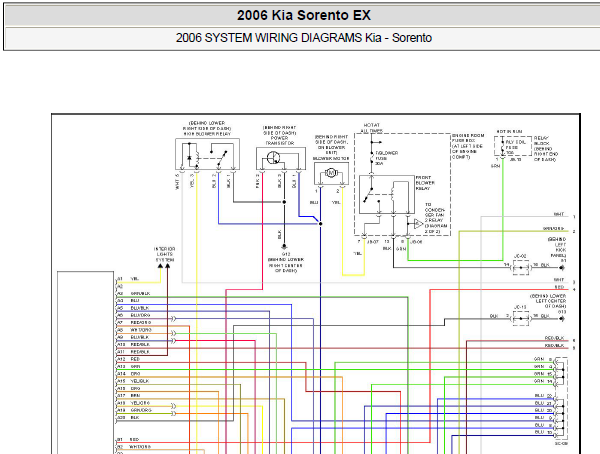Image resolution: width=600 pixels, height=454 pixels.
Task: Click the G12 ground symbol
Action: point(284,247)
